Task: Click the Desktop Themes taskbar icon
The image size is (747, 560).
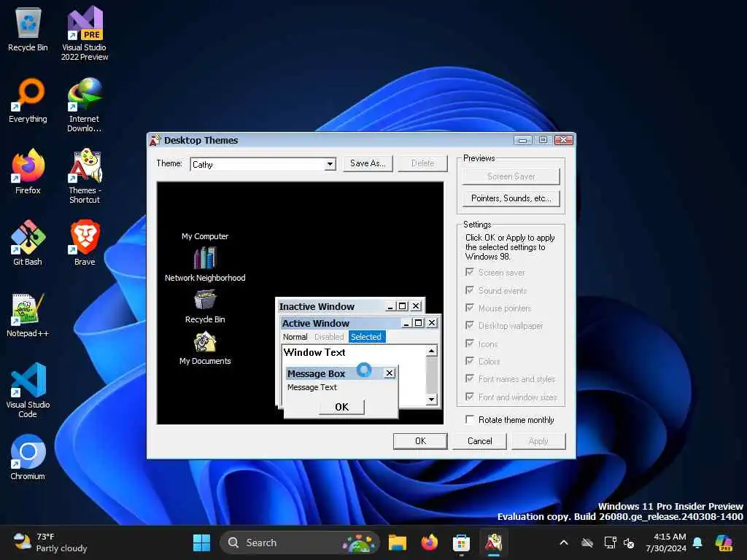Action: (494, 542)
